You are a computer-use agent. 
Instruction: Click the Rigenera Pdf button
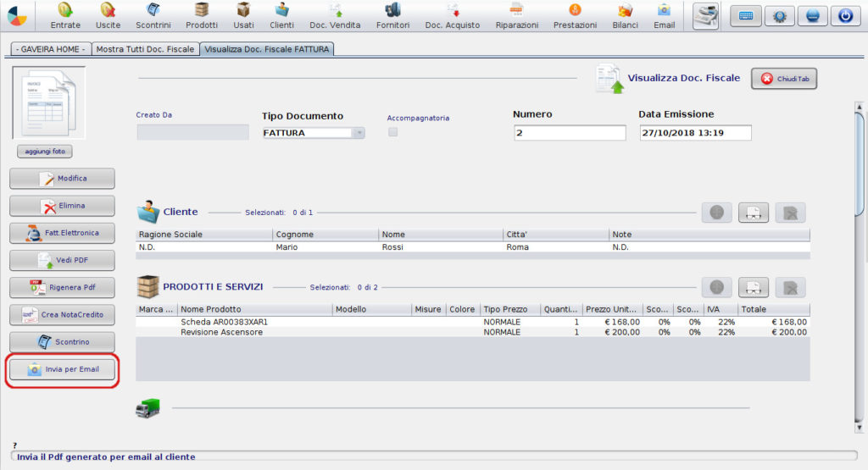click(x=62, y=288)
